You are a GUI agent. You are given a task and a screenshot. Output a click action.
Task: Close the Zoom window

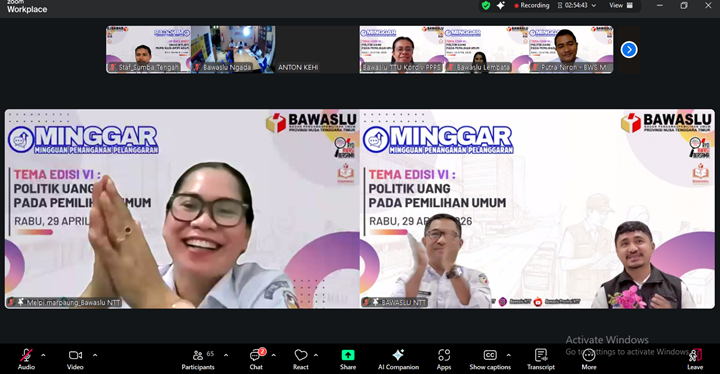[708, 6]
